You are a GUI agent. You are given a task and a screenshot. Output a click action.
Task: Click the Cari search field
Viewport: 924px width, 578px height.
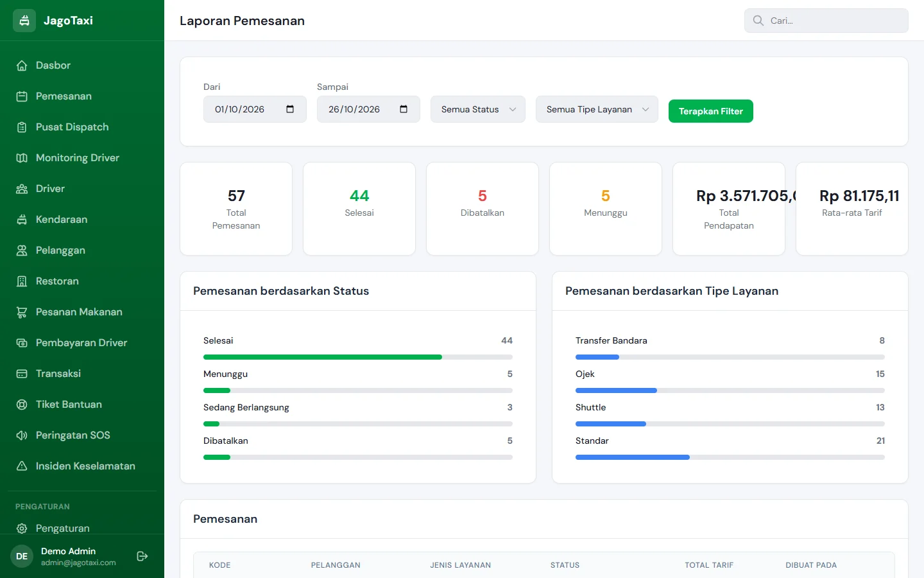pos(826,21)
